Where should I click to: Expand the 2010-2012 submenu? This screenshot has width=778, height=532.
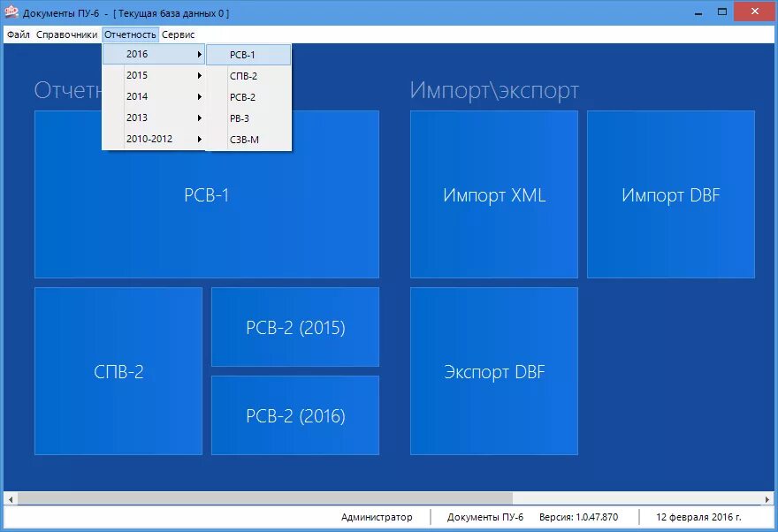[x=153, y=140]
